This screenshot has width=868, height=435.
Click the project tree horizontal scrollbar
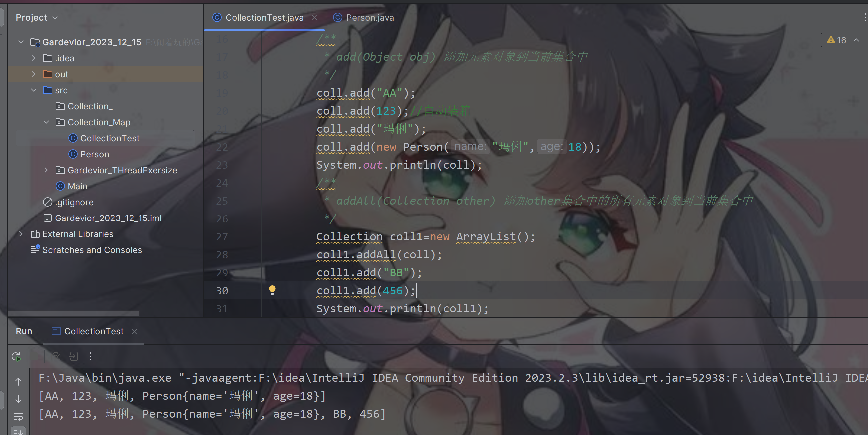[73, 314]
